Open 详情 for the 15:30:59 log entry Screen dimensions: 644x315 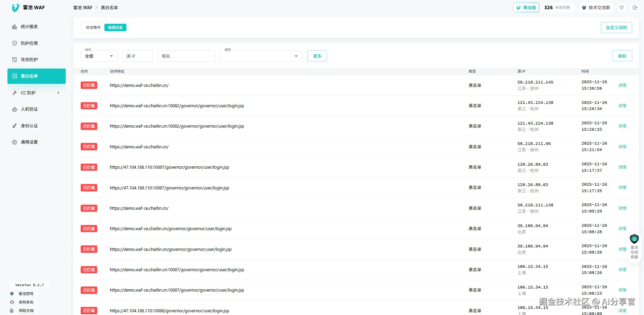click(622, 86)
